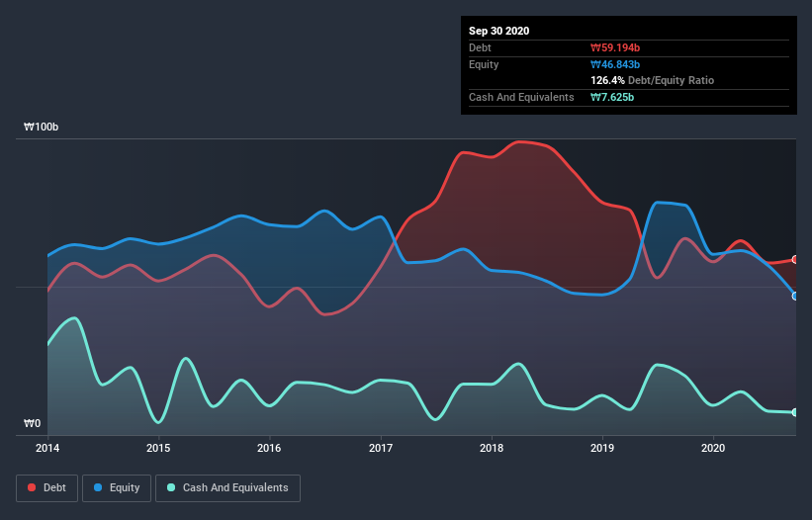
Task: Click the 126.4% Debt/Equity Ratio text
Action: 653,80
